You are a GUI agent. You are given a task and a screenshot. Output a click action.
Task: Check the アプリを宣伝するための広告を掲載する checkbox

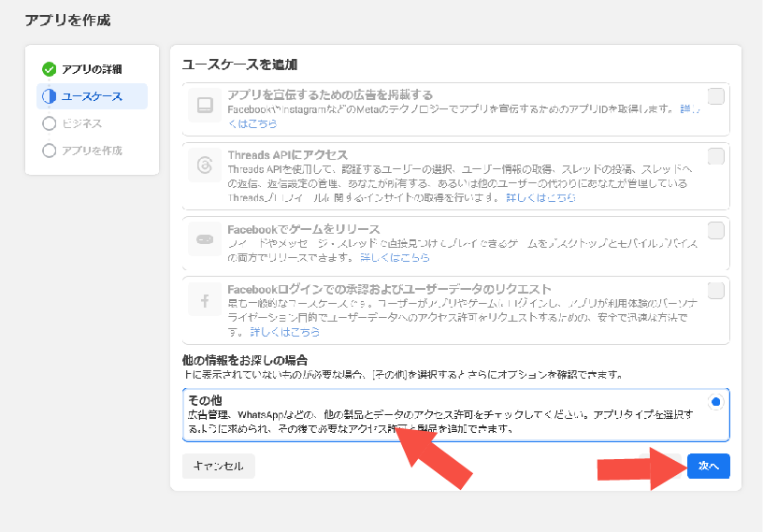click(716, 96)
